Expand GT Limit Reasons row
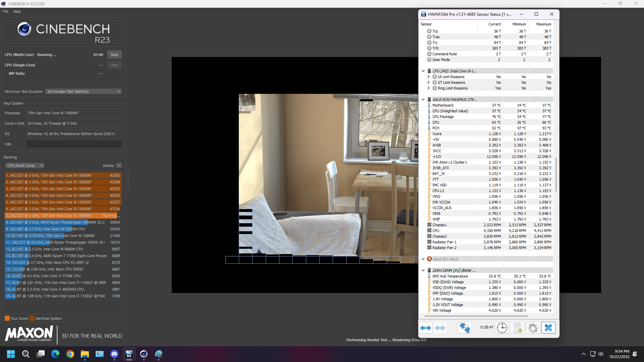The width and height of the screenshot is (644, 362). (428, 82)
